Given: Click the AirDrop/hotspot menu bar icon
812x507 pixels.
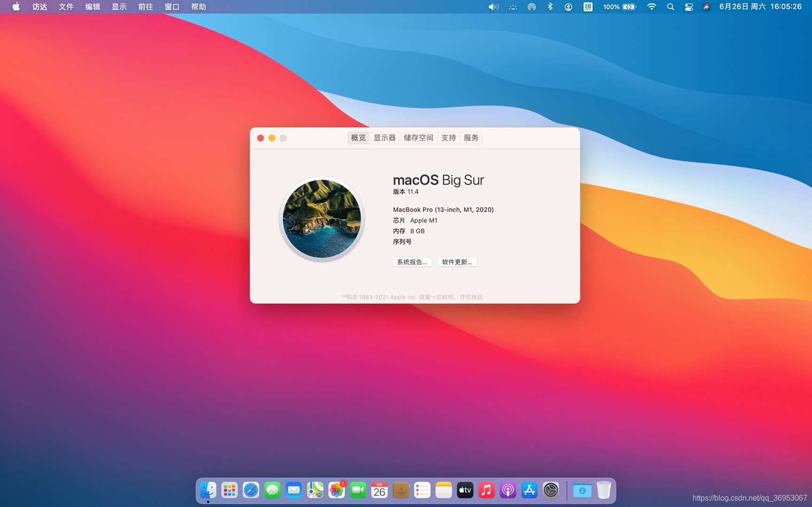Looking at the screenshot, I should click(531, 7).
